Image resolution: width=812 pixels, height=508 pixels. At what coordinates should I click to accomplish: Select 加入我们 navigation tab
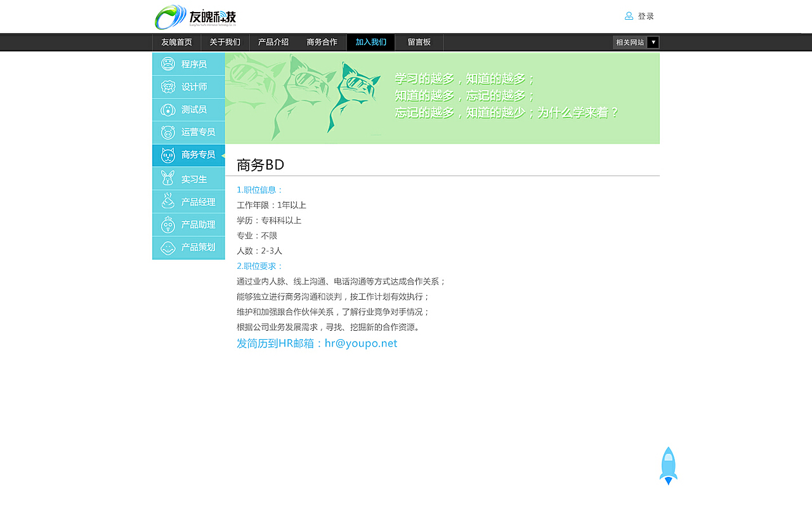coord(370,43)
